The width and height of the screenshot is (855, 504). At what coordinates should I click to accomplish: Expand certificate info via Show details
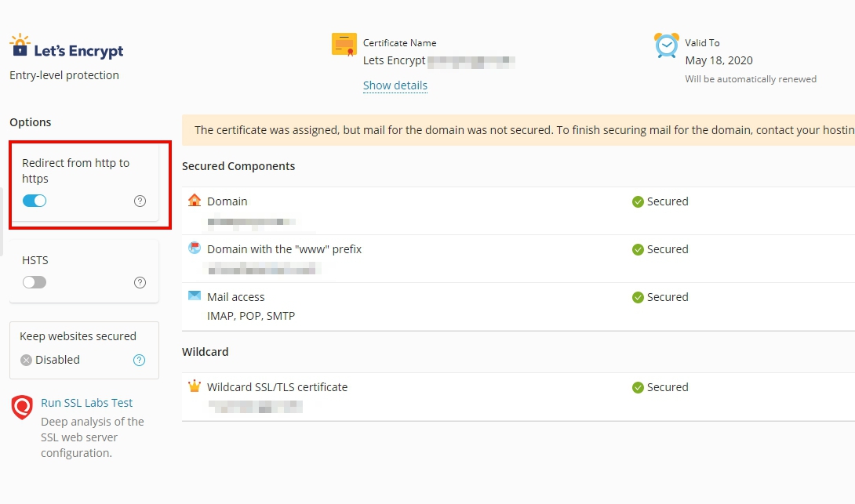(395, 85)
